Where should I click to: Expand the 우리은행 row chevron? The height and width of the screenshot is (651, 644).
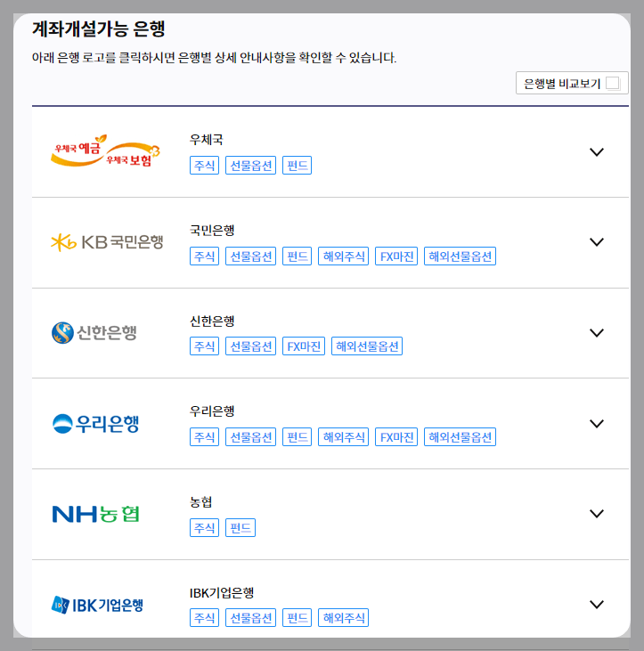click(597, 424)
